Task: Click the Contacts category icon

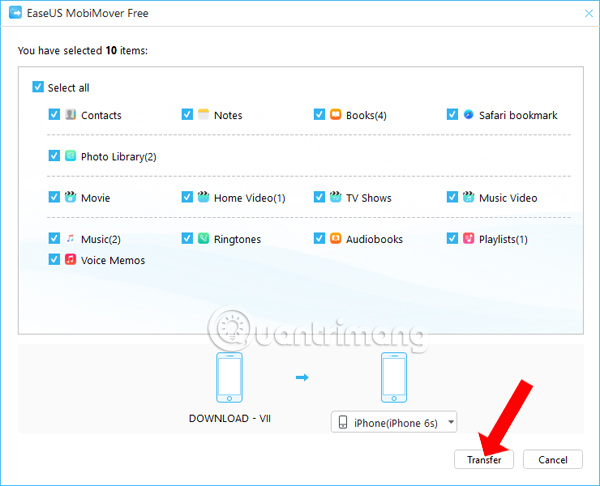Action: click(70, 114)
